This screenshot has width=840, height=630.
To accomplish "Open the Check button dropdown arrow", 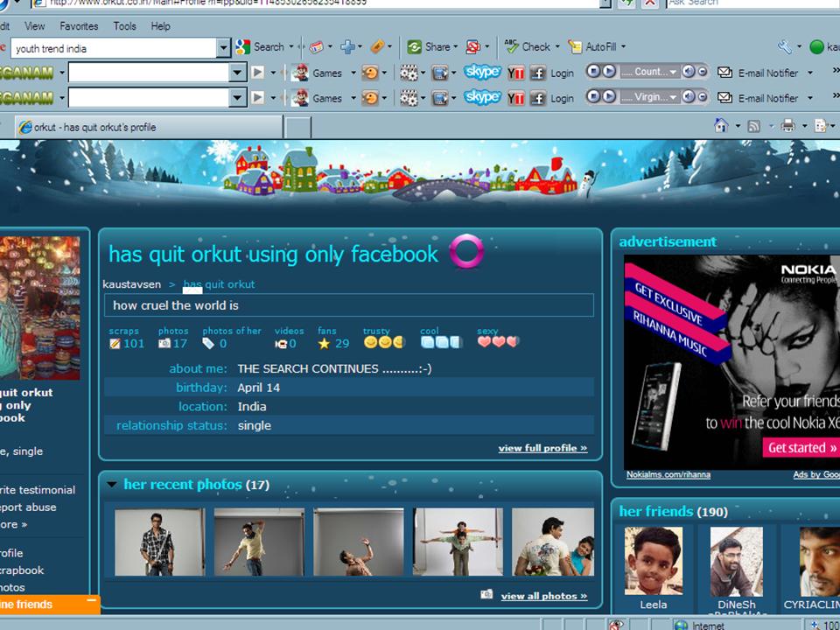I will coord(557,47).
